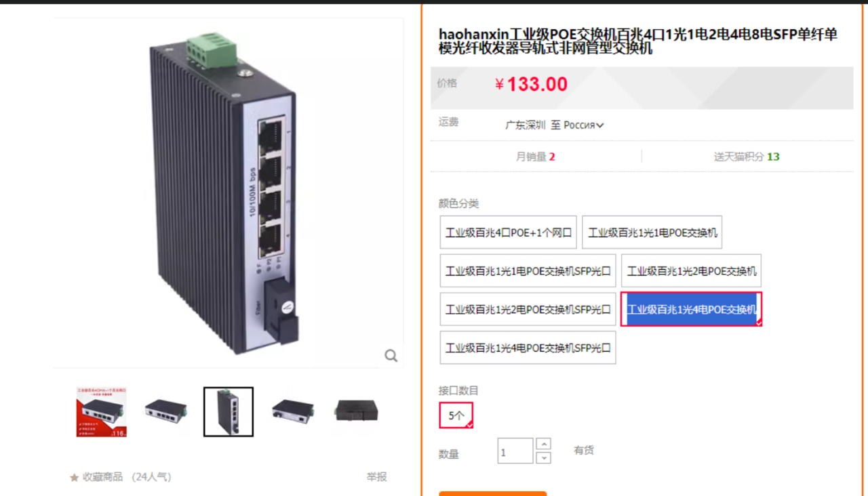868x496 pixels.
Task: Show the fifth thumbnail back view
Action: pos(357,411)
